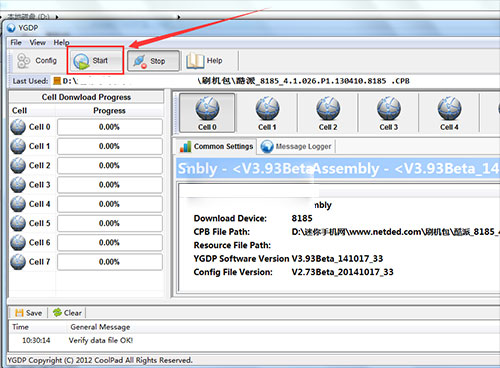Open the Help book toolbar button

tap(204, 61)
